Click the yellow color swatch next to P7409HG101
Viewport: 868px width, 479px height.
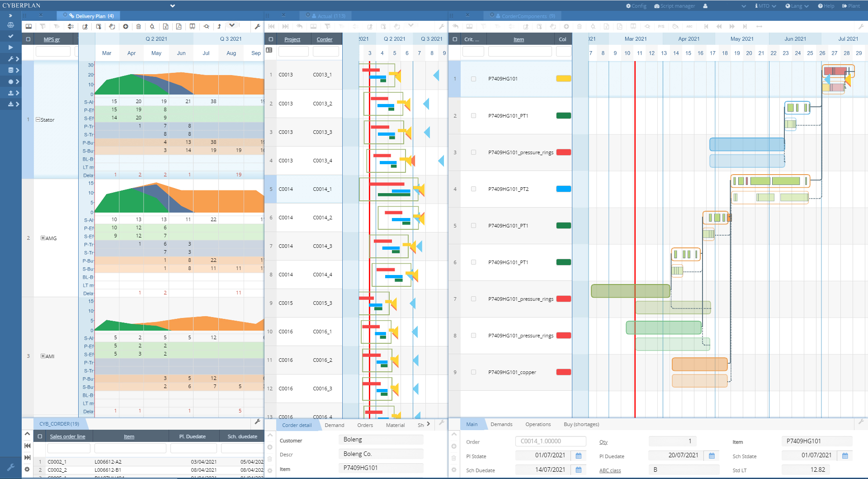point(563,78)
